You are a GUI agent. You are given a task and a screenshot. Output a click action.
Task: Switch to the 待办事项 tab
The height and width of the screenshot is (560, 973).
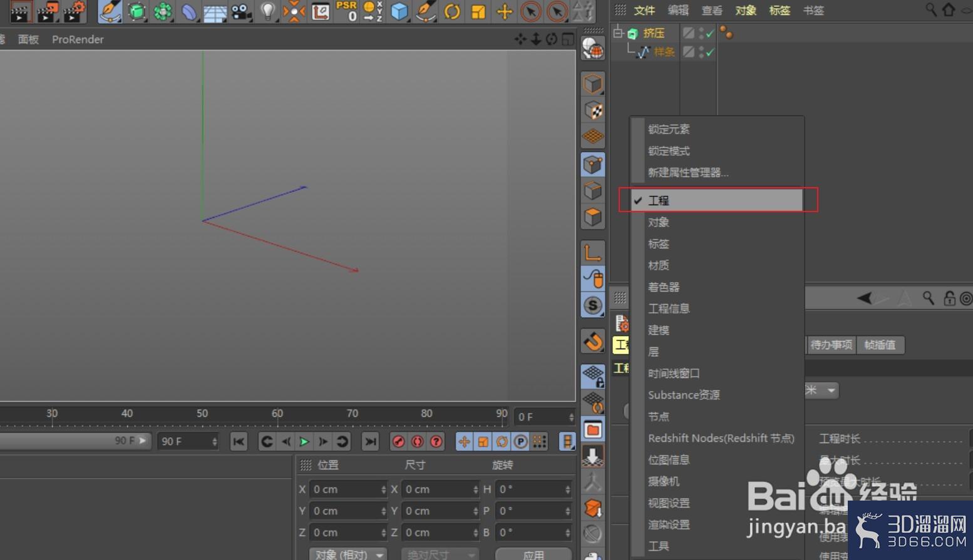(x=831, y=345)
